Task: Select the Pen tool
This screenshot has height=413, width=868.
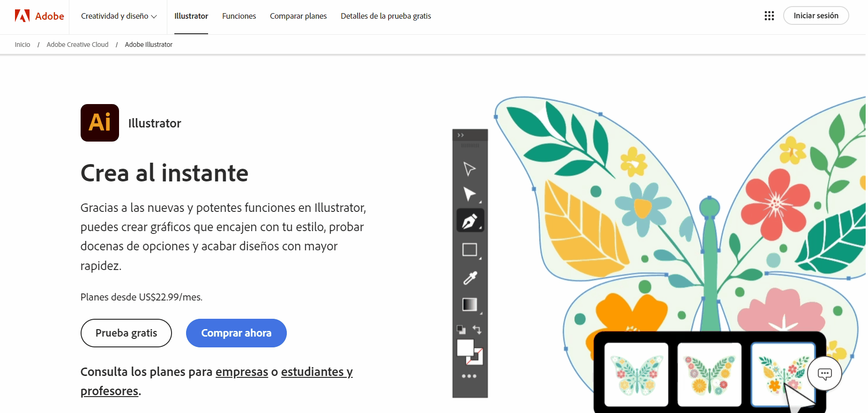Action: click(x=470, y=221)
